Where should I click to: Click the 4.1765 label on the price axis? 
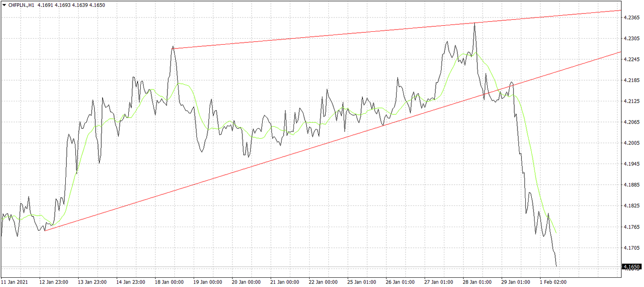(630, 227)
